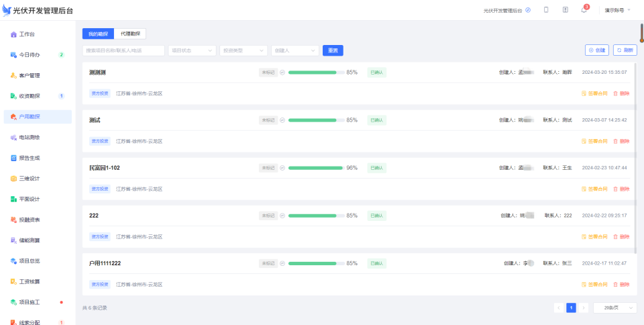Click round icon beside 未标记 in 222 row
The image size is (644, 325).
coord(282,216)
